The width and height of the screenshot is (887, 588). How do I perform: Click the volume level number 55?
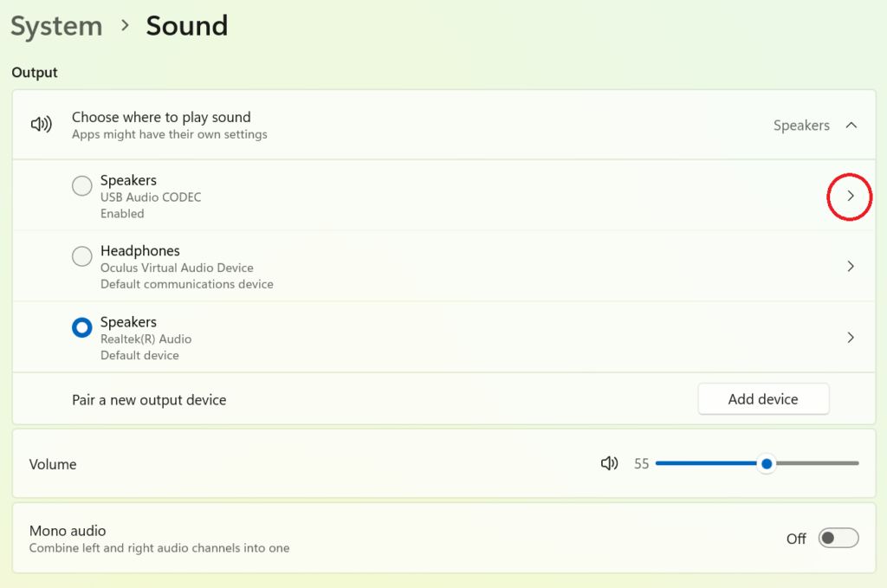point(641,464)
